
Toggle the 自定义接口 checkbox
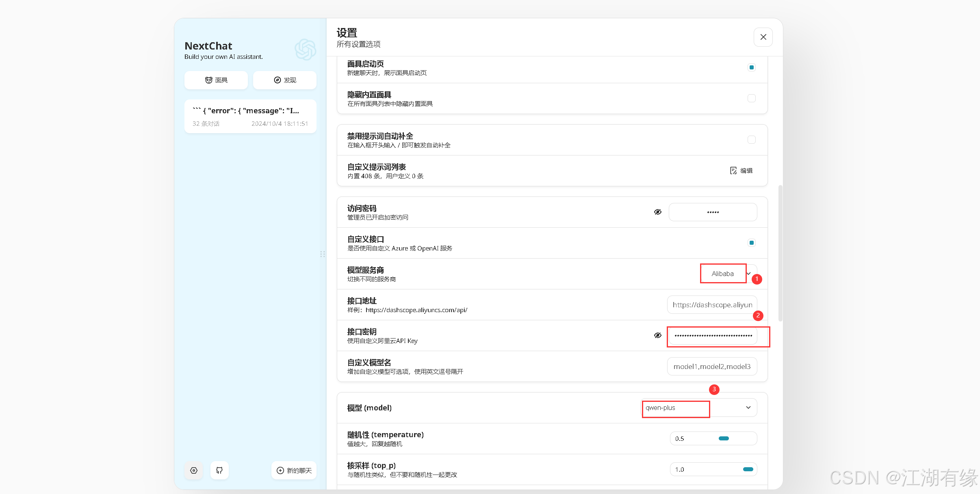click(x=752, y=243)
